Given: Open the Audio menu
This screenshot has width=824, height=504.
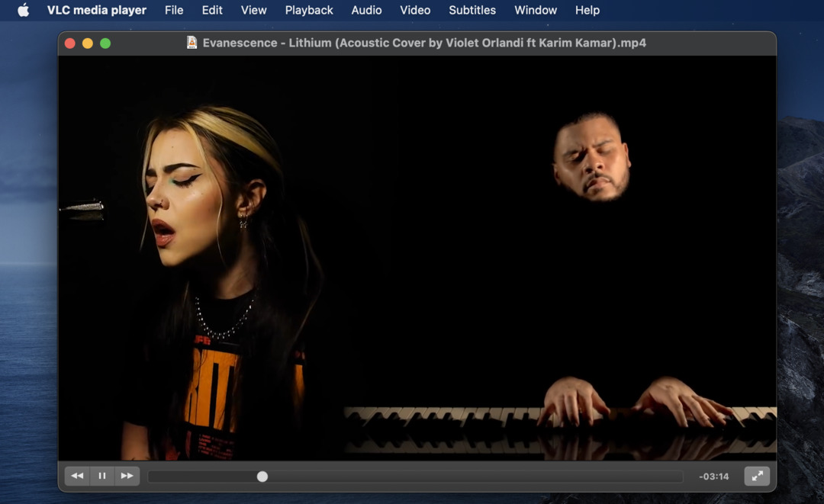Looking at the screenshot, I should [366, 10].
